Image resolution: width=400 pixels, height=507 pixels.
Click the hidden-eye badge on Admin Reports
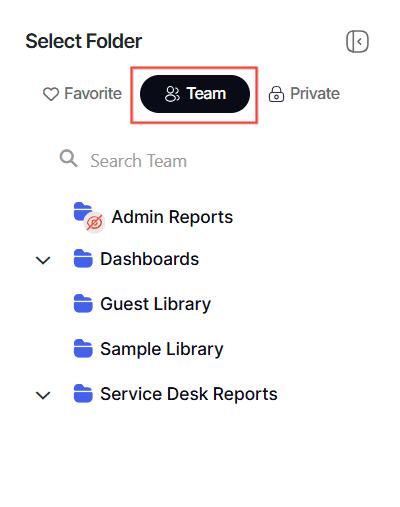94,222
